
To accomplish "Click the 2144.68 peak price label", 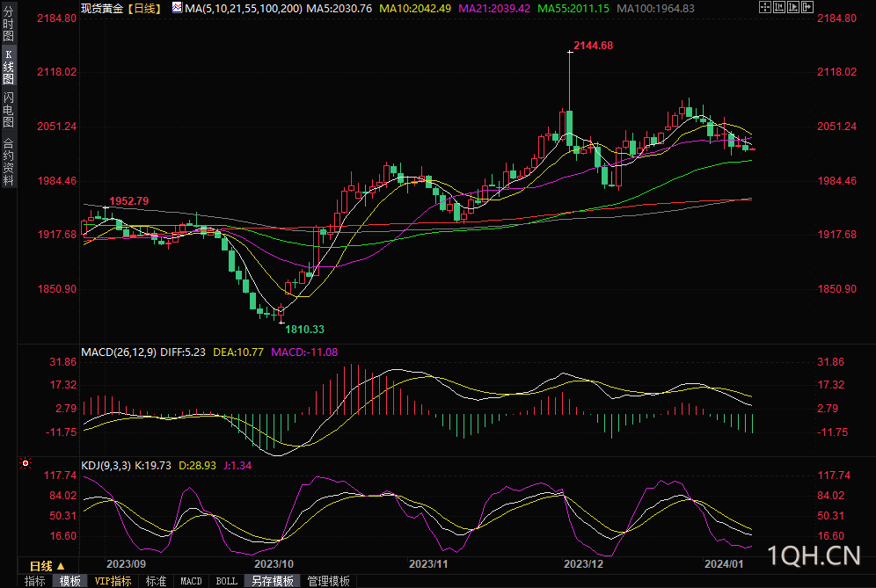I will pos(593,45).
